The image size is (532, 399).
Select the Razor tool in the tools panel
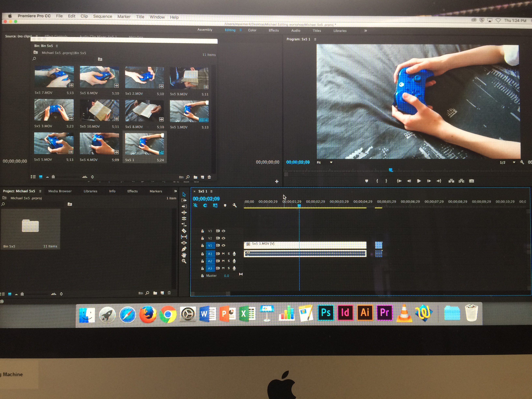(x=184, y=231)
